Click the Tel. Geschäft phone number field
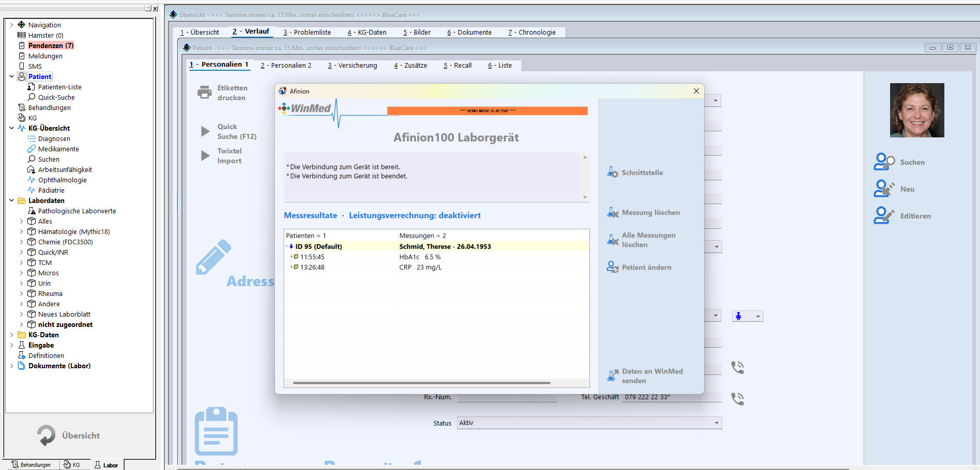 672,397
